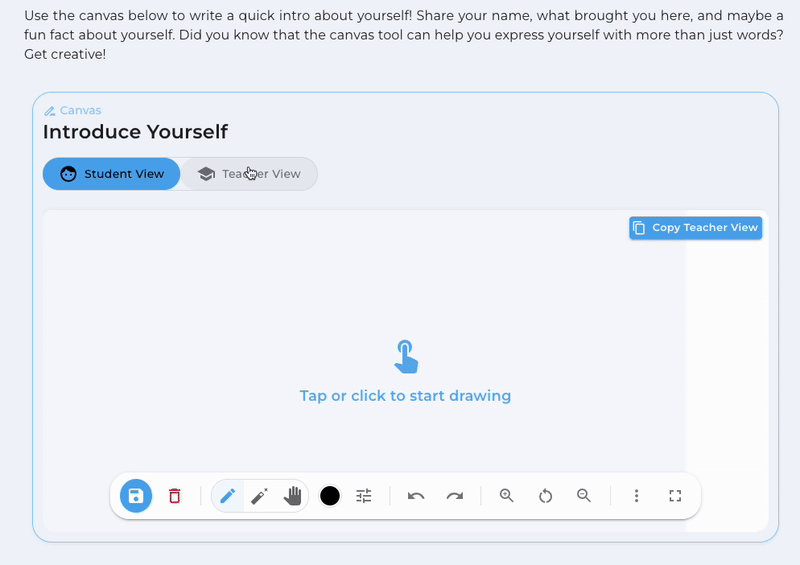Click the red trash delete icon
Image resolution: width=800 pixels, height=565 pixels.
(x=174, y=496)
